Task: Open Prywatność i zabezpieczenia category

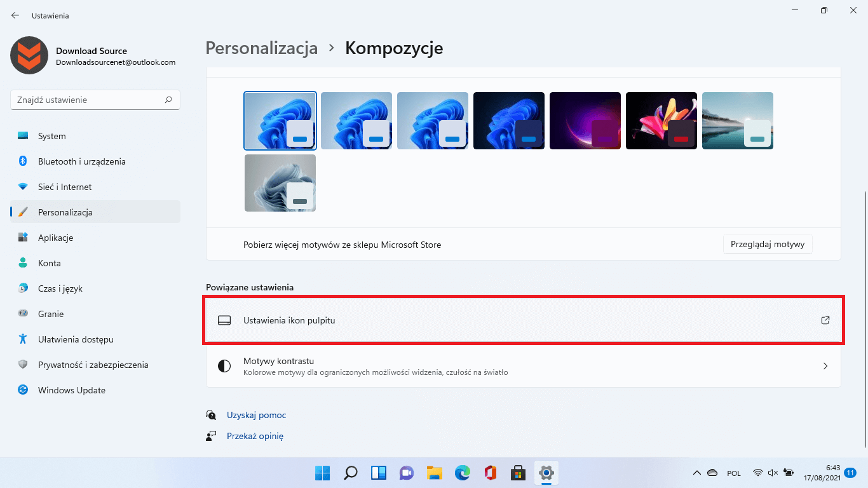Action: point(95,365)
